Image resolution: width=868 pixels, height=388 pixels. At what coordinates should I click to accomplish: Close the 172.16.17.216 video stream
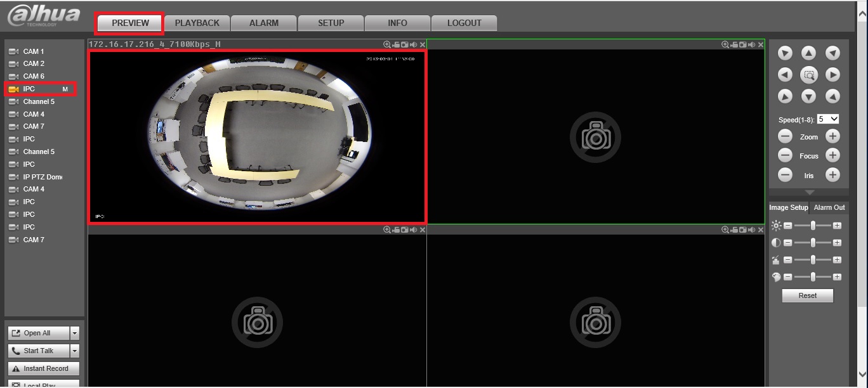coord(423,44)
